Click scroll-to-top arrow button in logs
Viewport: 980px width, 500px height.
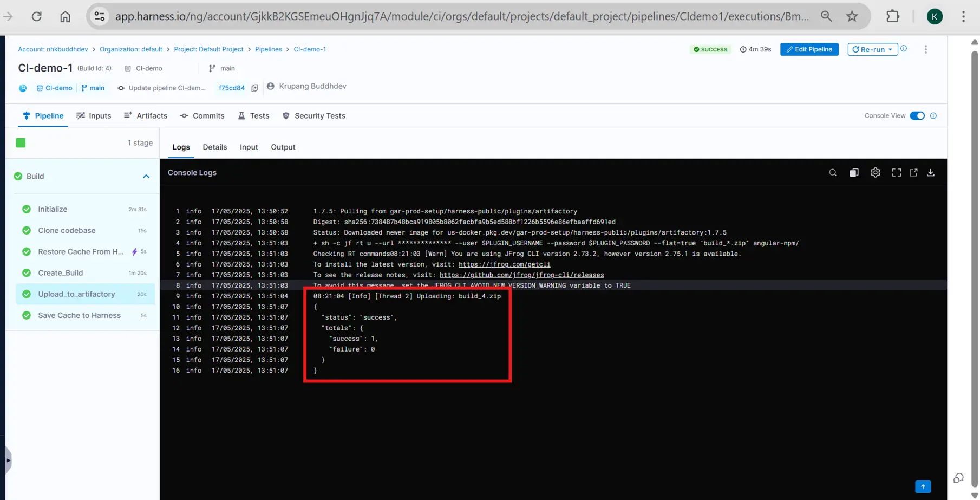[923, 486]
